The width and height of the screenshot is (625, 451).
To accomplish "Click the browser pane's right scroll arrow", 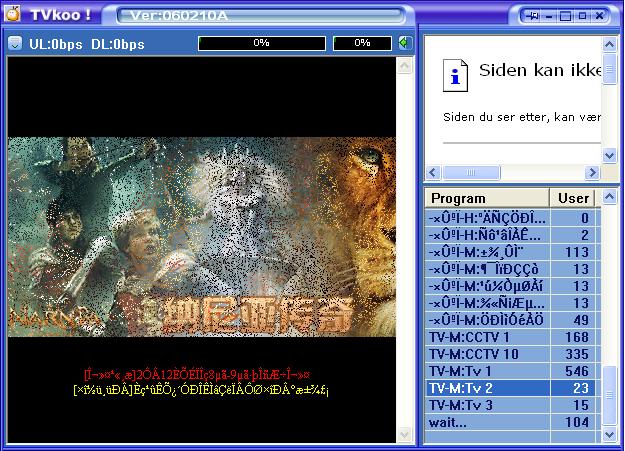I will pos(592,173).
